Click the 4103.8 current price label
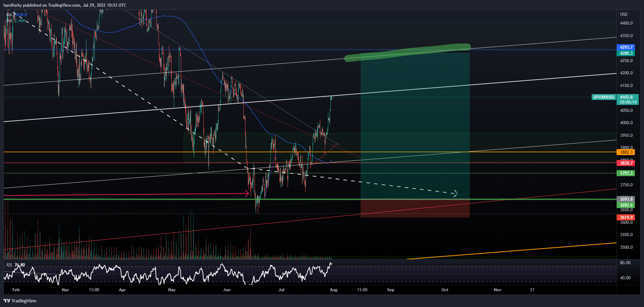644x307 pixels. (x=626, y=97)
